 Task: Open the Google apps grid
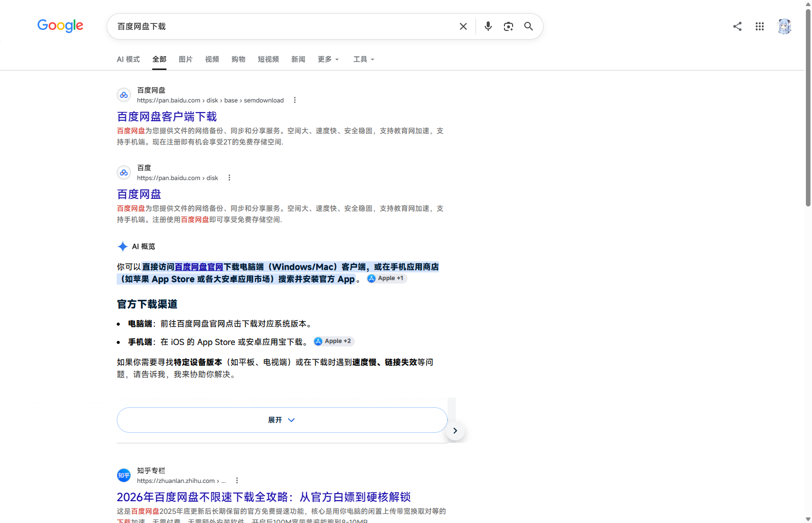[760, 26]
